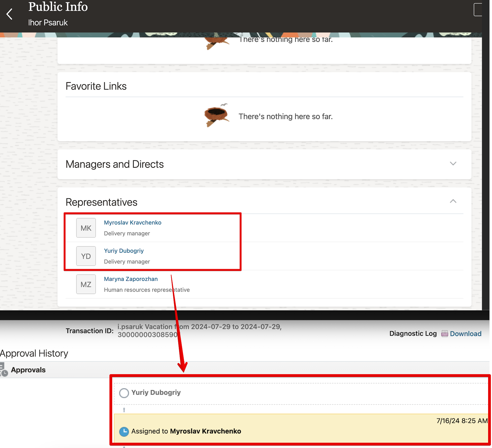Image resolution: width=492 pixels, height=448 pixels.
Task: Click the blue clock icon on the assignment entry
Action: coord(124,431)
